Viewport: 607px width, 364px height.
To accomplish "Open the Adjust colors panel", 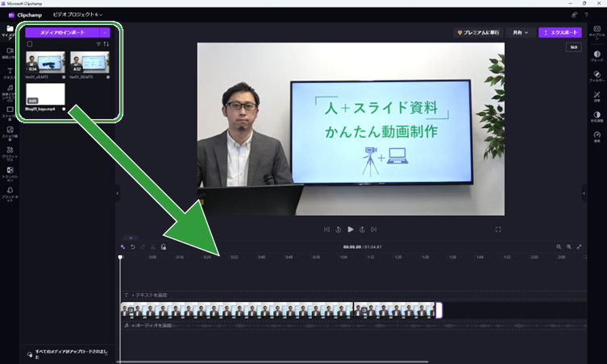I will [x=597, y=117].
